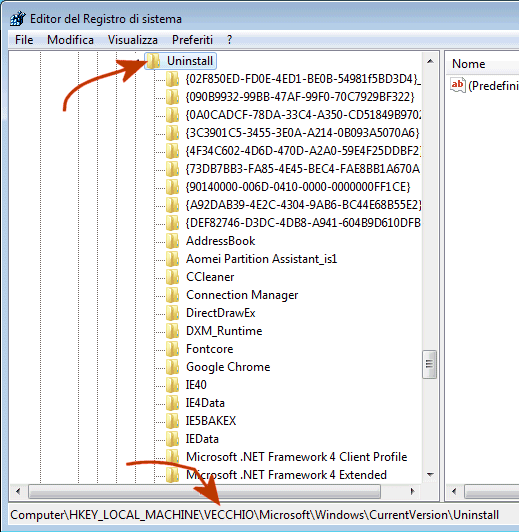
Task: Select key {0A0CADCF-78DA-33C4-A350 text
Action: [x=303, y=115]
